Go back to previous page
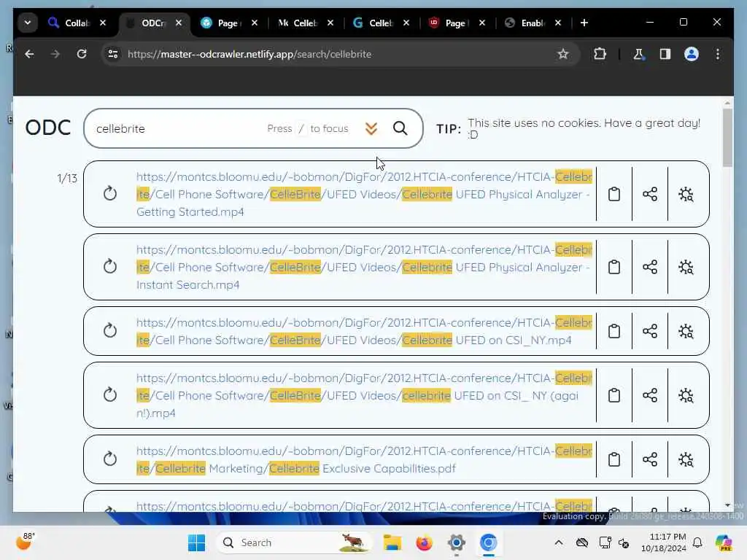The height and width of the screenshot is (560, 747). point(29,54)
